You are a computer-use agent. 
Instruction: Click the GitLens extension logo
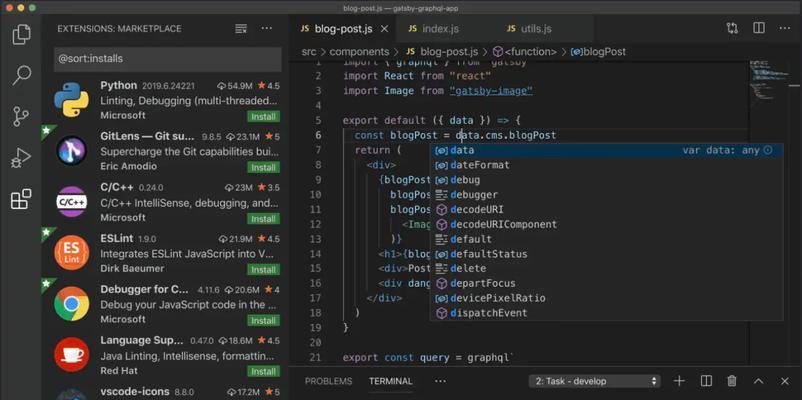[x=72, y=151]
